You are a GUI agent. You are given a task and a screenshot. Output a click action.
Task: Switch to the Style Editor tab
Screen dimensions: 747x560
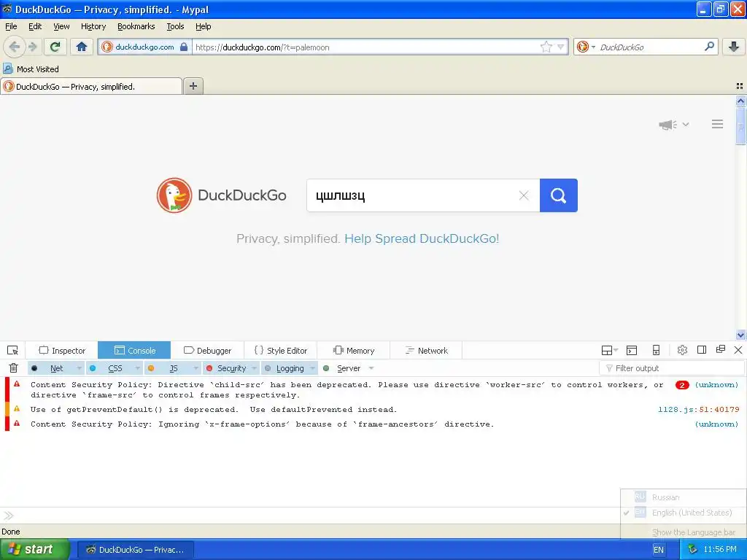click(x=280, y=351)
